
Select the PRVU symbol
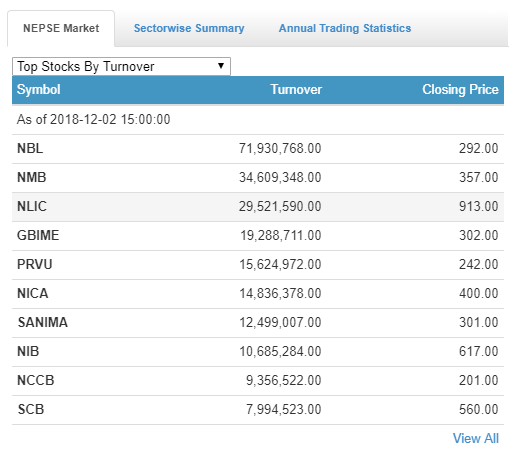tap(35, 264)
